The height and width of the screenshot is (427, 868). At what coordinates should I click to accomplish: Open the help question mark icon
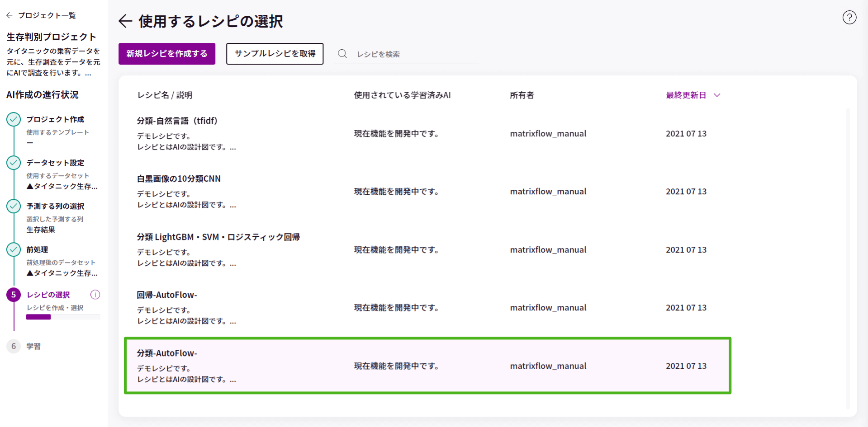(849, 18)
